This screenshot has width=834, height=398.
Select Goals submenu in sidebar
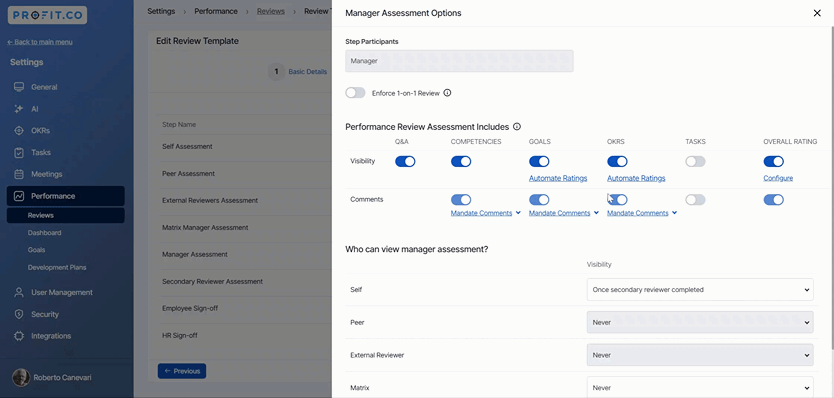click(x=36, y=250)
